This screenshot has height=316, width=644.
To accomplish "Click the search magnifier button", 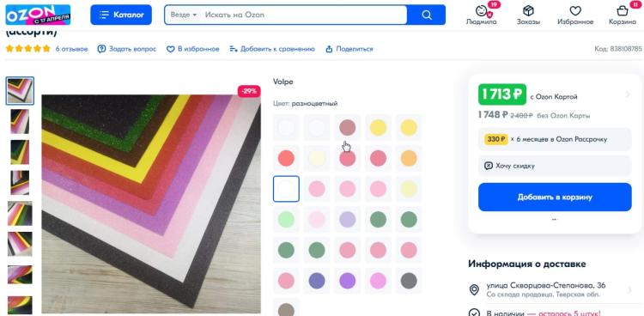I will pos(426,15).
